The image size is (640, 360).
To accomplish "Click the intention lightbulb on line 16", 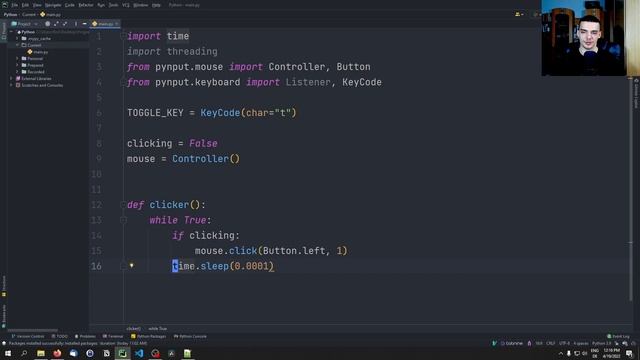I will pos(131,266).
